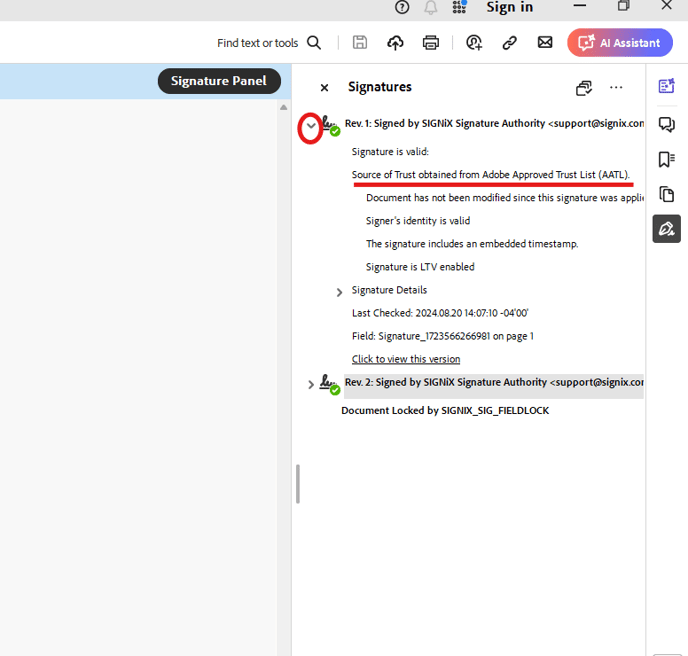Click the scroll up arrow
The width and height of the screenshot is (688, 656).
(x=283, y=107)
